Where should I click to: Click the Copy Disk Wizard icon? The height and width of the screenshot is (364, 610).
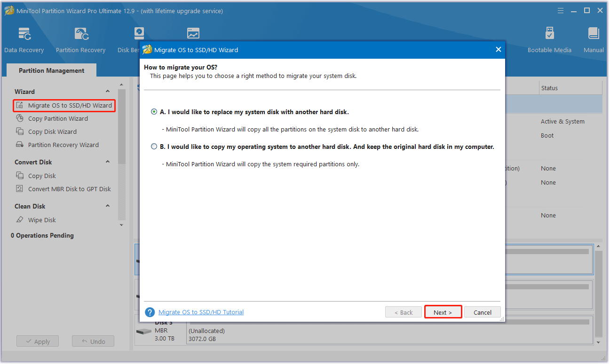coord(20,132)
